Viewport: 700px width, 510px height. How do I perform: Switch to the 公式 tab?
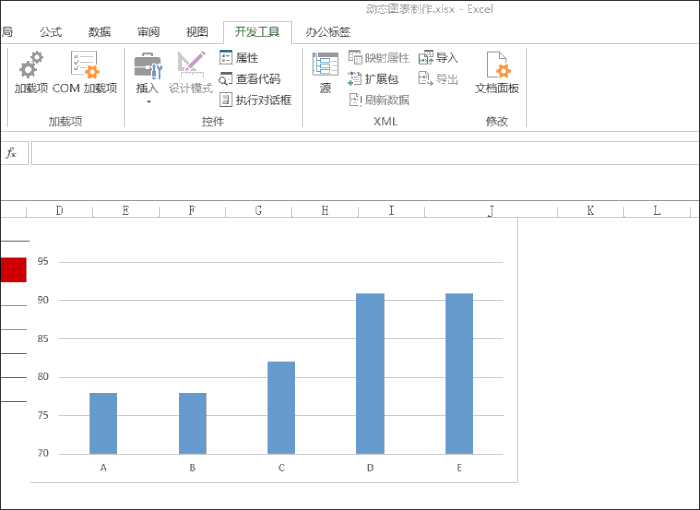tap(50, 32)
